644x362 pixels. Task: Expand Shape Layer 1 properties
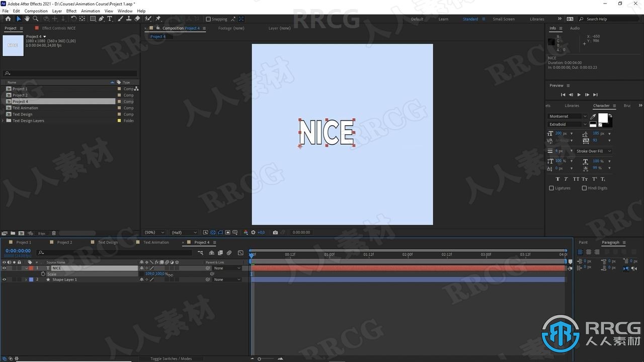[26, 280]
